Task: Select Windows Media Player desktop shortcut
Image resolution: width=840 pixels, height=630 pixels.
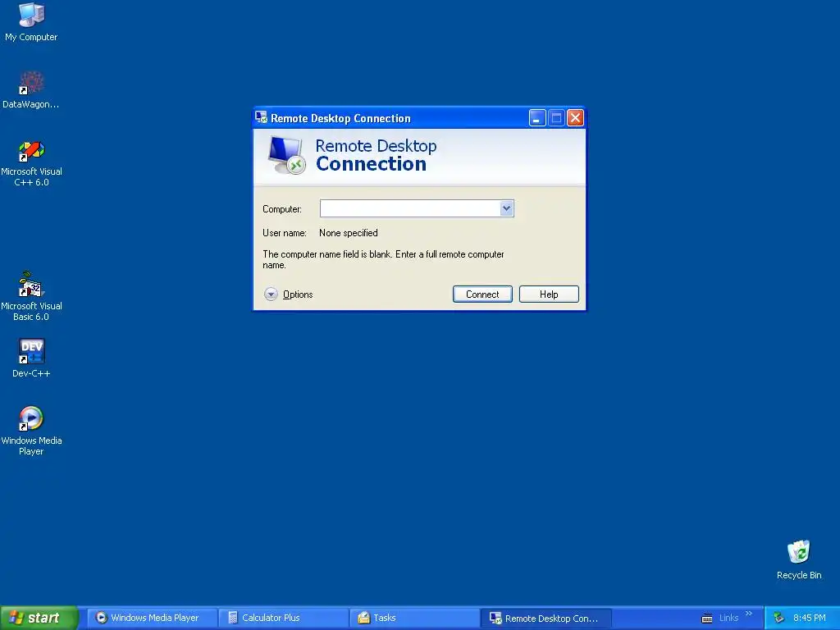Action: click(31, 431)
